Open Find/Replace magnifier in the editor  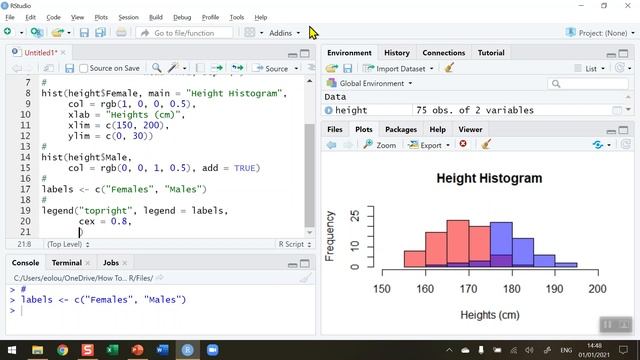point(156,68)
